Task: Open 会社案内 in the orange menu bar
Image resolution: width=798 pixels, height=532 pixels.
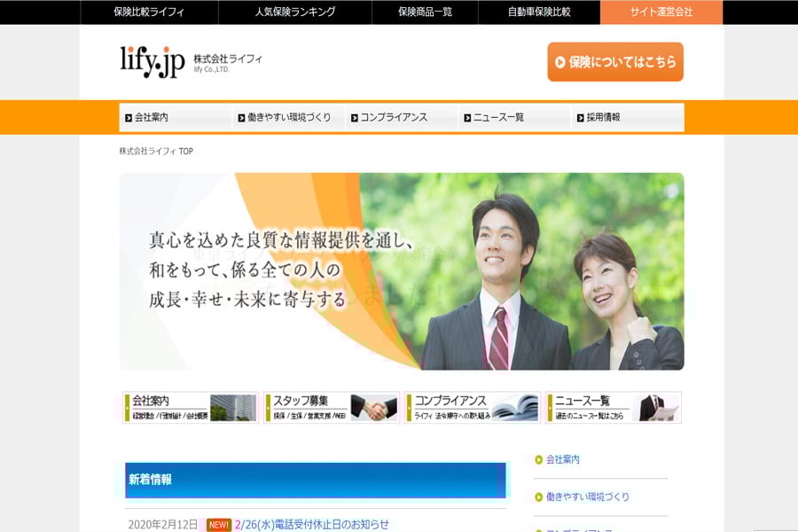Action: pos(176,117)
